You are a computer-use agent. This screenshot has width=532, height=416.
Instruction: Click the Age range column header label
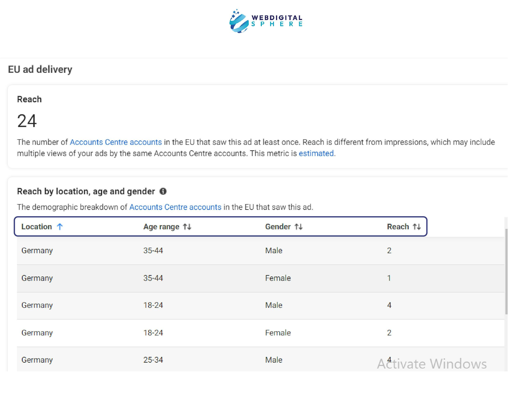tap(161, 227)
